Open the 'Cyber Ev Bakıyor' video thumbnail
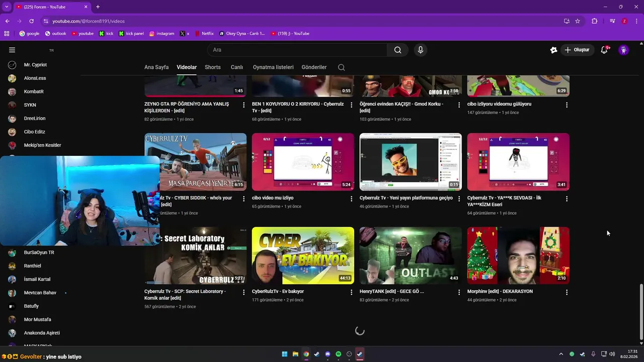The image size is (644, 362). click(303, 255)
